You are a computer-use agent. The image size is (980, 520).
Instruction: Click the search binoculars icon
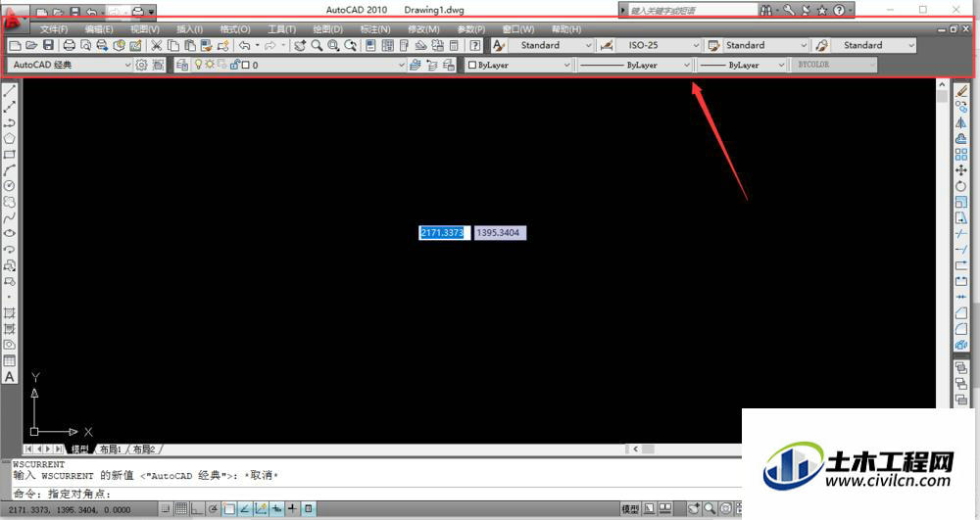(766, 10)
